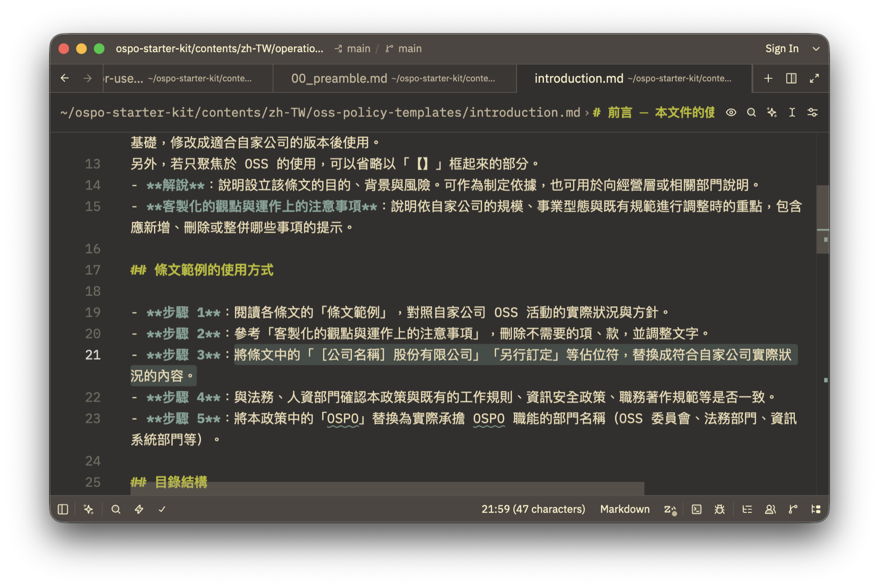This screenshot has height=588, width=879.
Task: Open assistant sparkle icon in status bar
Action: point(88,509)
